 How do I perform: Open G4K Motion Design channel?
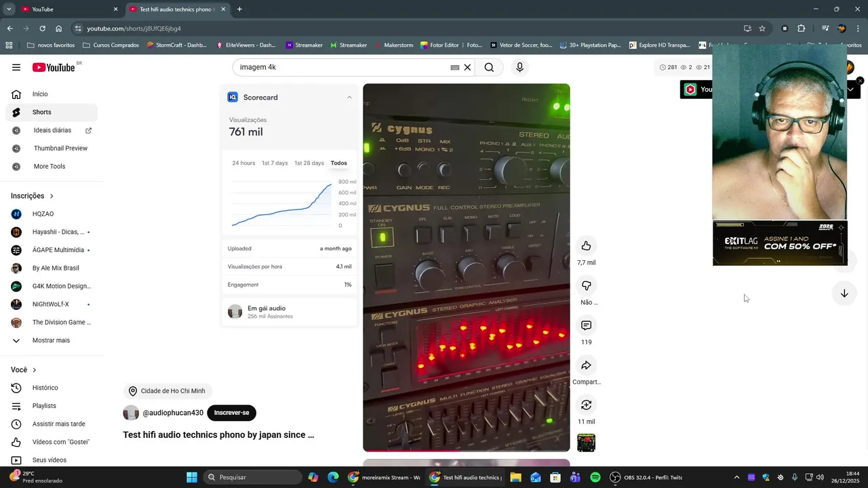(x=52, y=286)
